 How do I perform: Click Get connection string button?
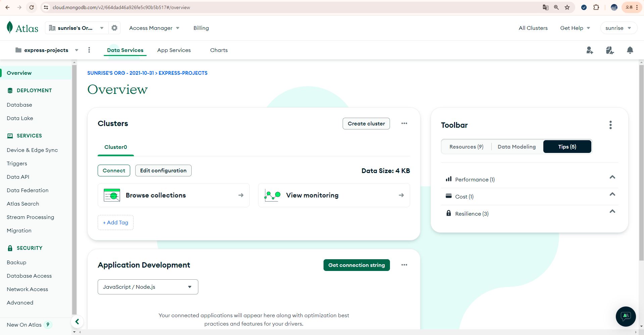[356, 265]
